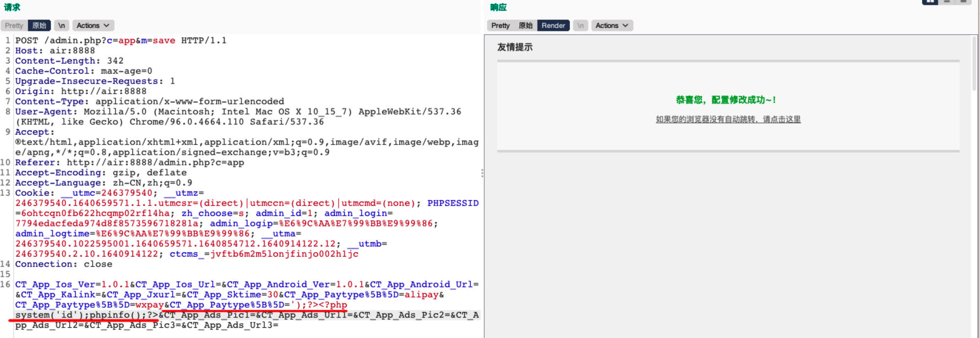Click the 恭喜您，配置修改成功 message
The height and width of the screenshot is (338, 980).
pyautogui.click(x=726, y=100)
